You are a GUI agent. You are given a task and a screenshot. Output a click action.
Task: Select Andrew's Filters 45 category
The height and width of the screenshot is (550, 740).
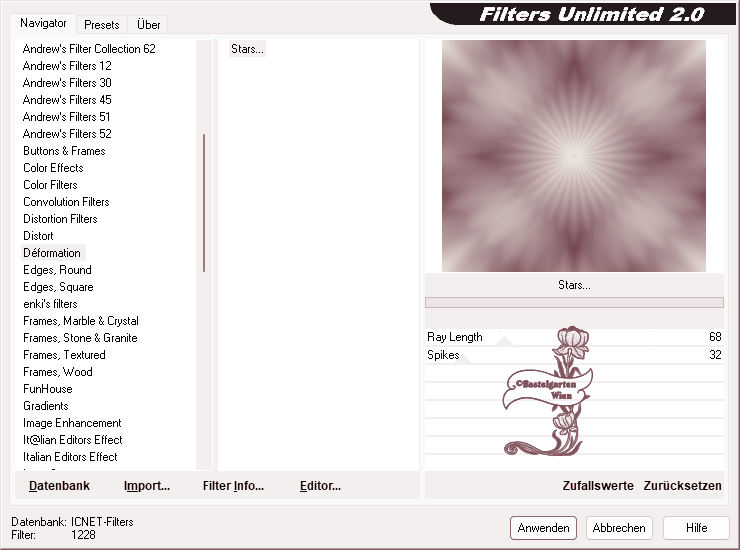[x=67, y=100]
